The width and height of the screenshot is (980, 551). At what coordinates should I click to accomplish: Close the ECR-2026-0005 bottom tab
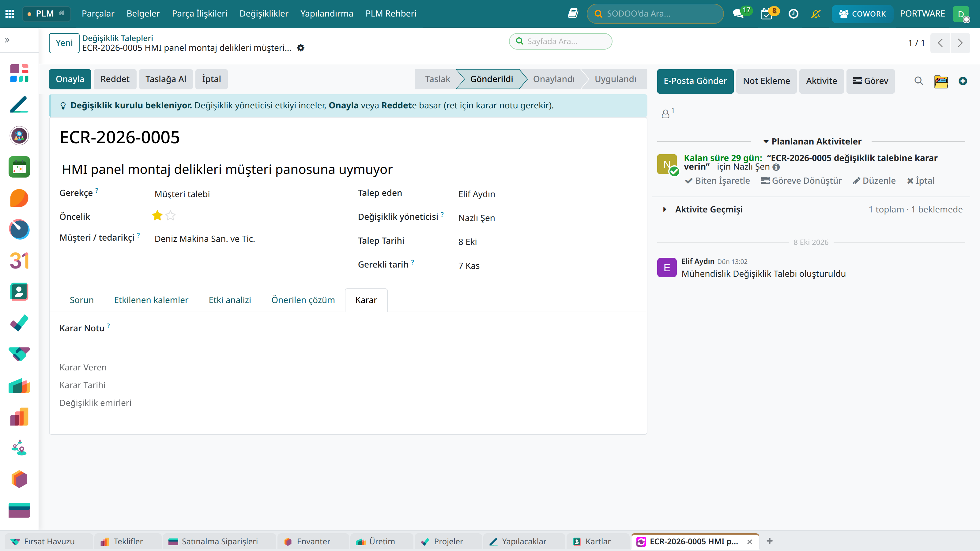749,542
